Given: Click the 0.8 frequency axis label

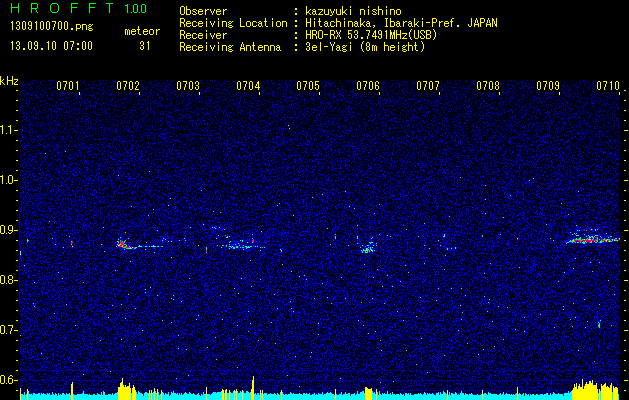Looking at the screenshot, I should click(9, 280).
